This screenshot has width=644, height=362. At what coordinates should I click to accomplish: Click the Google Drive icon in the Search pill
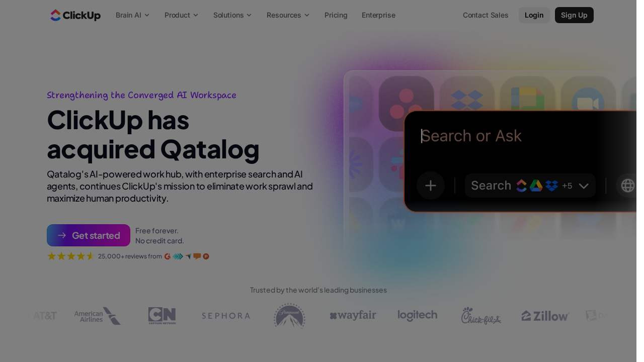(x=536, y=186)
